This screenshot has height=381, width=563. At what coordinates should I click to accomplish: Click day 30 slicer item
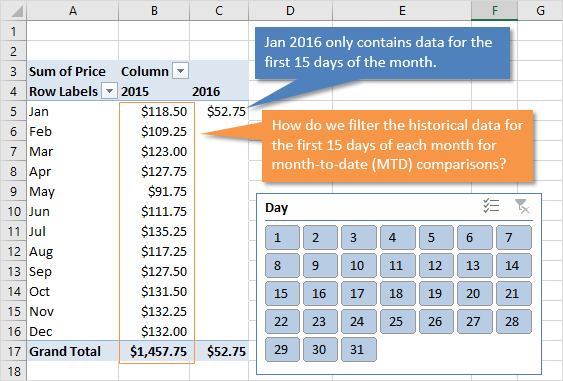click(x=320, y=349)
